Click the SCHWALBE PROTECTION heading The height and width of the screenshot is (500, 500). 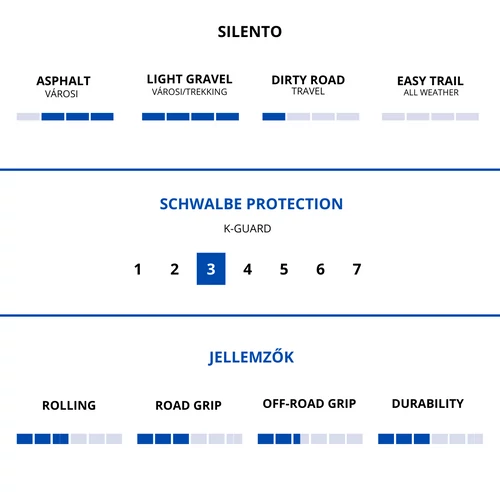(251, 204)
